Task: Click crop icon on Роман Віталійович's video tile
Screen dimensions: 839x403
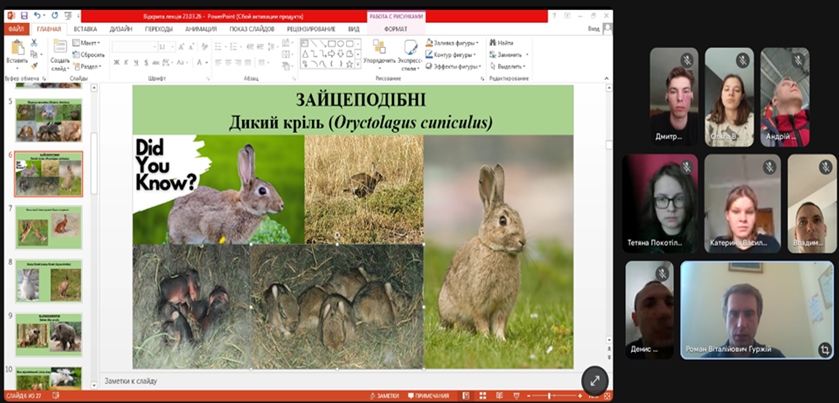Action: (x=824, y=350)
